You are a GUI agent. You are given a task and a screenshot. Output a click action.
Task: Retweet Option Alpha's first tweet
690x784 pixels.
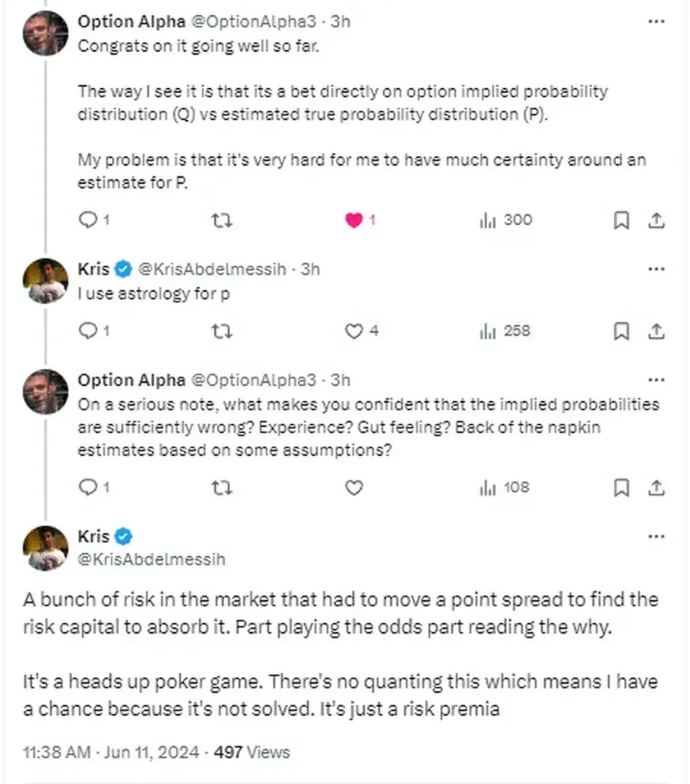[x=221, y=220]
